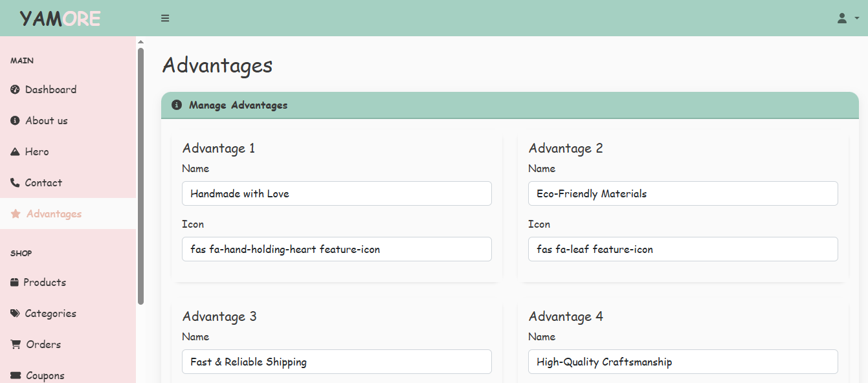Click the Advantage 1 Name field
Viewport: 868px width, 383px height.
point(337,193)
